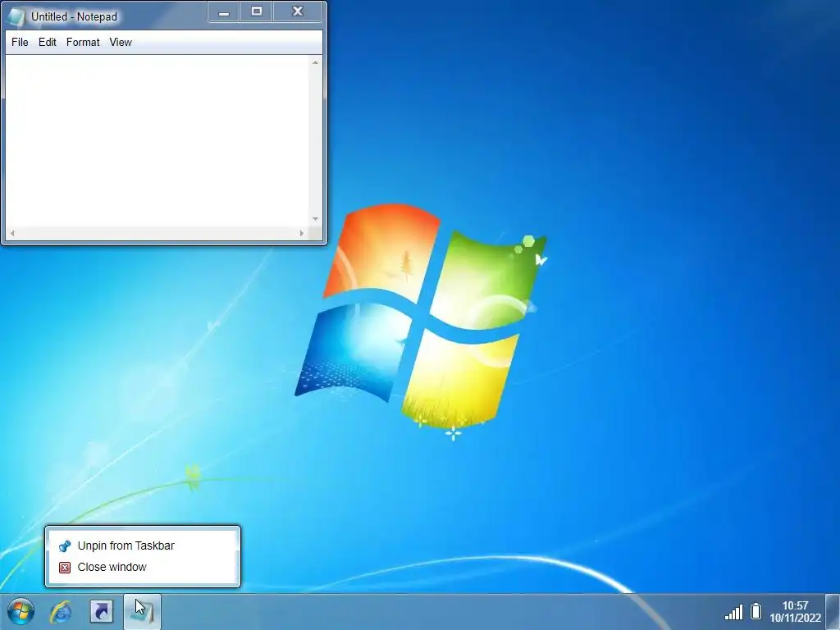The image size is (840, 630).
Task: Select the Notepad taskbar icon
Action: [x=142, y=611]
